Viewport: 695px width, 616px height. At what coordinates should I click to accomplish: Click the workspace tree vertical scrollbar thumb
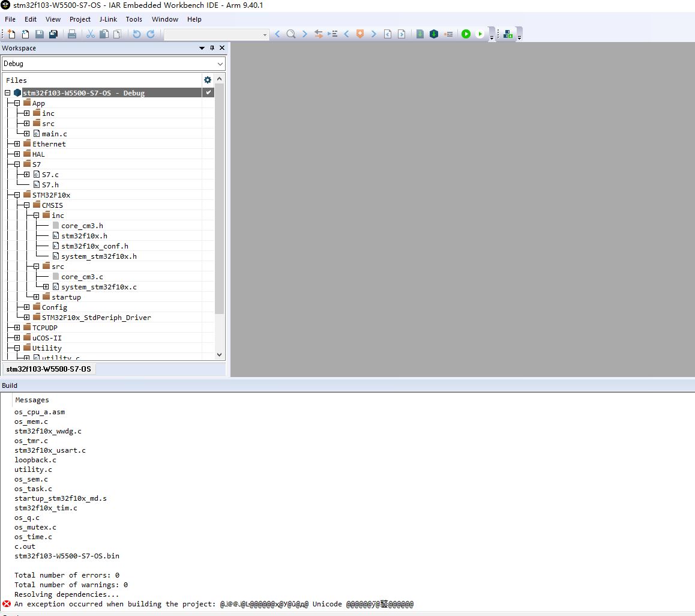click(x=219, y=199)
